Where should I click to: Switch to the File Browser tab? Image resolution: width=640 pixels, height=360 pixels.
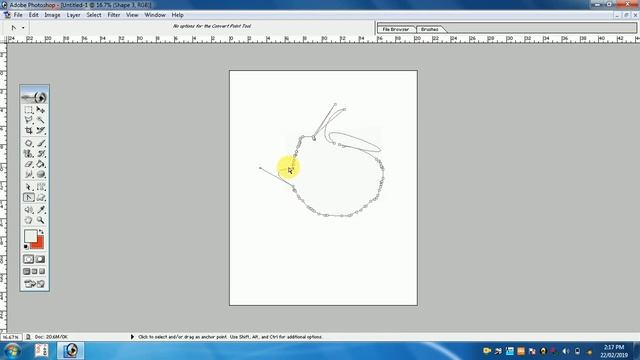pos(396,29)
